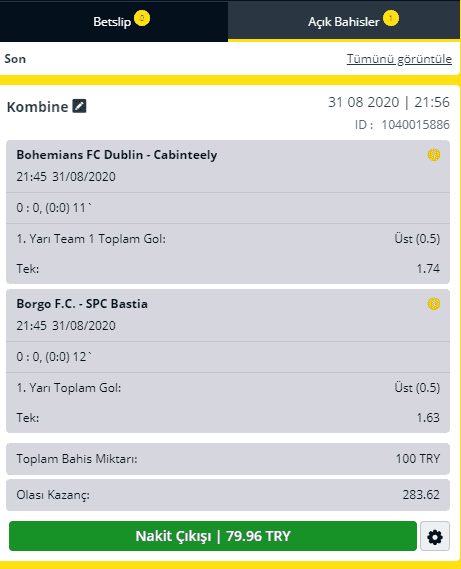Select the Bohemians FC Dublin - Cabinteely match title
461x569 pixels.
117,155
